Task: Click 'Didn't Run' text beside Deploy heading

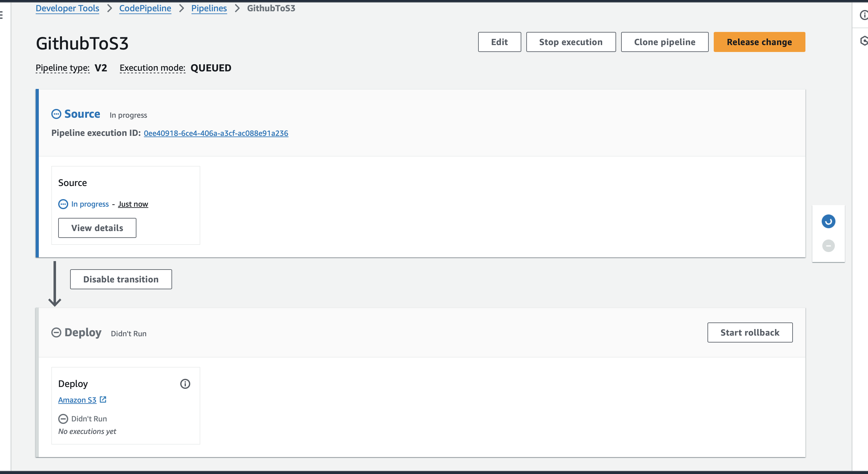Action: (129, 334)
